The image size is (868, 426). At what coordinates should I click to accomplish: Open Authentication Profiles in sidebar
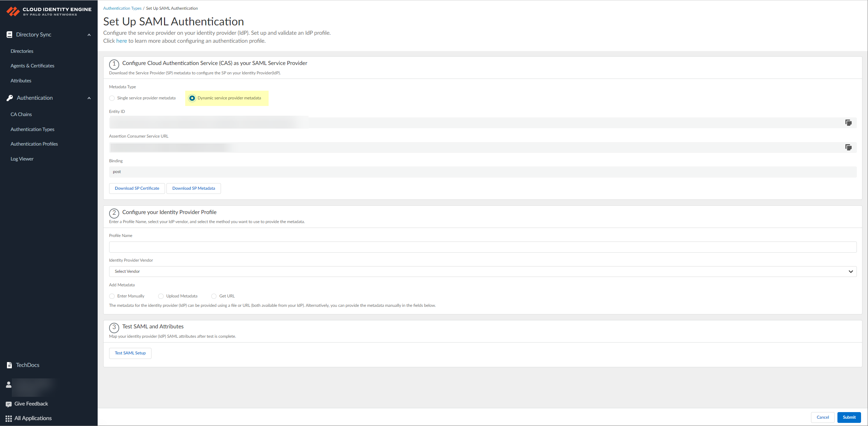coord(34,144)
